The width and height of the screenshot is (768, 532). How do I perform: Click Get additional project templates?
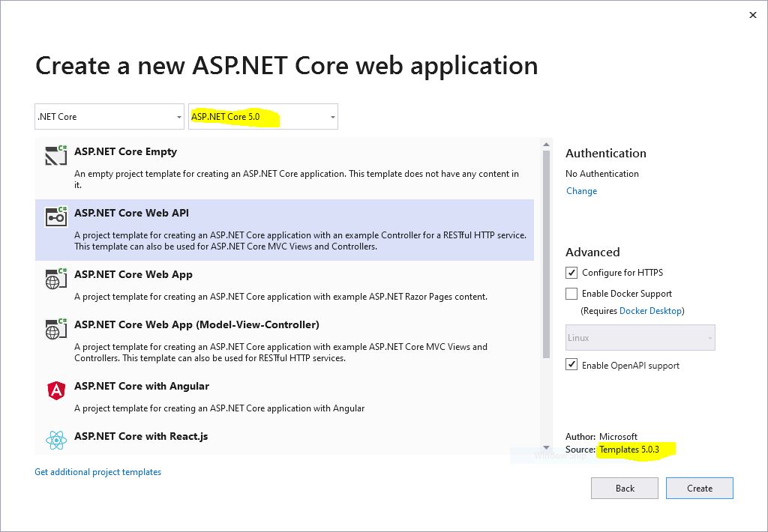click(x=97, y=471)
